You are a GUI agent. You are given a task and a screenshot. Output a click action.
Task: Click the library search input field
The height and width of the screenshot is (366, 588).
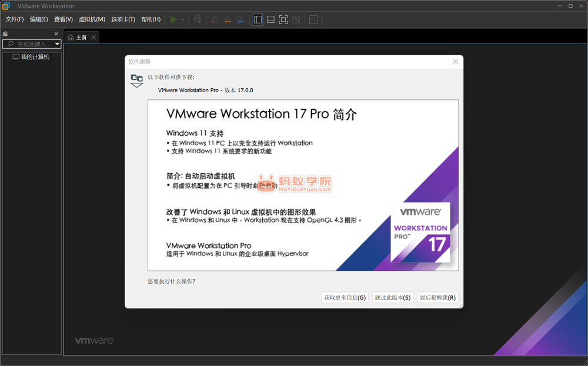(x=32, y=44)
